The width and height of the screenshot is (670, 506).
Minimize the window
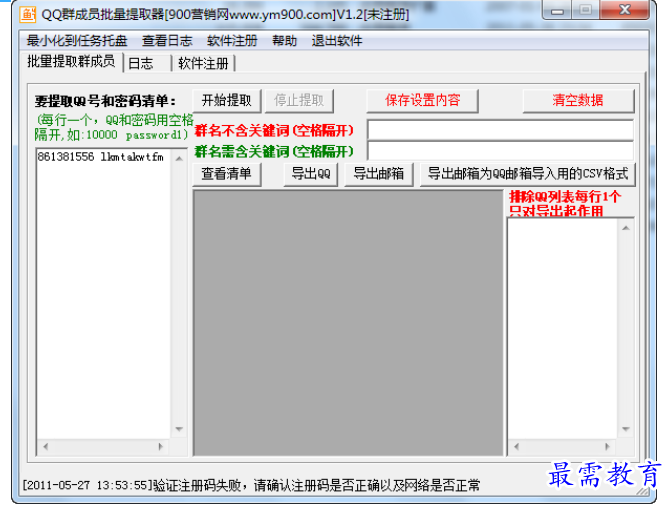point(557,9)
